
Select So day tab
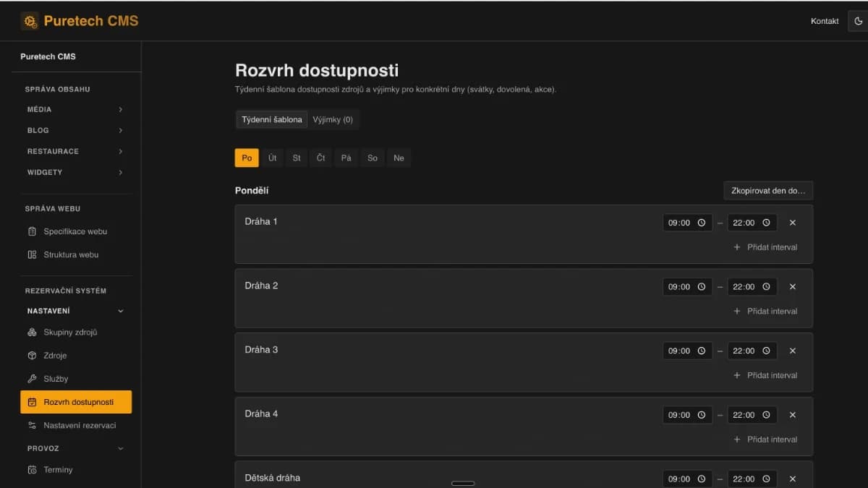coord(373,158)
